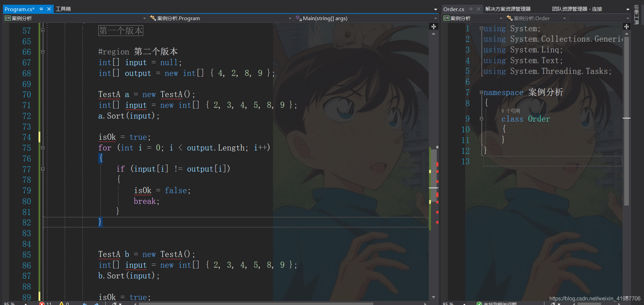
Task: Click 'output.Length' in the for loop
Action: click(216, 148)
